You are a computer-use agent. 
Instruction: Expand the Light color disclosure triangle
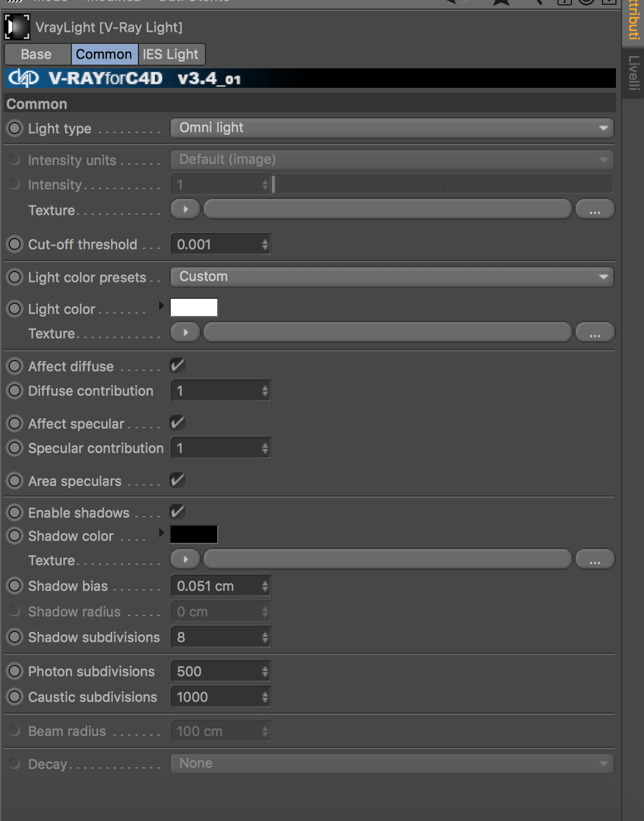[162, 305]
